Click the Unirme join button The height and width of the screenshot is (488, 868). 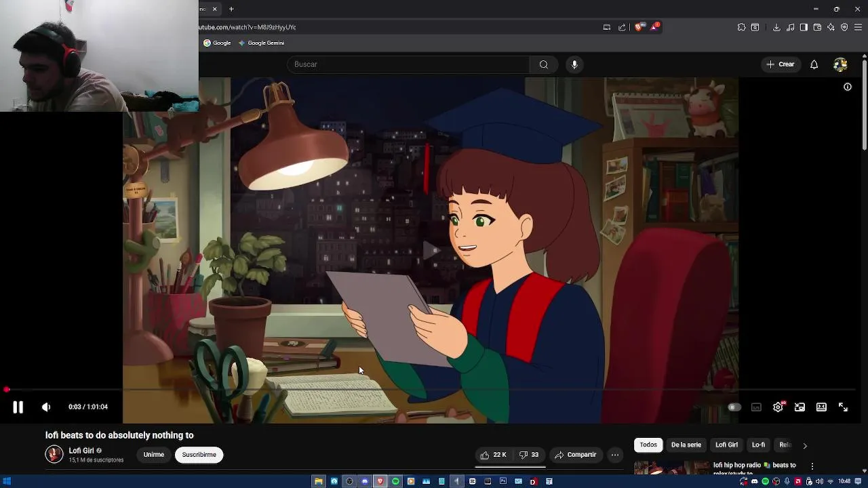pyautogui.click(x=153, y=455)
